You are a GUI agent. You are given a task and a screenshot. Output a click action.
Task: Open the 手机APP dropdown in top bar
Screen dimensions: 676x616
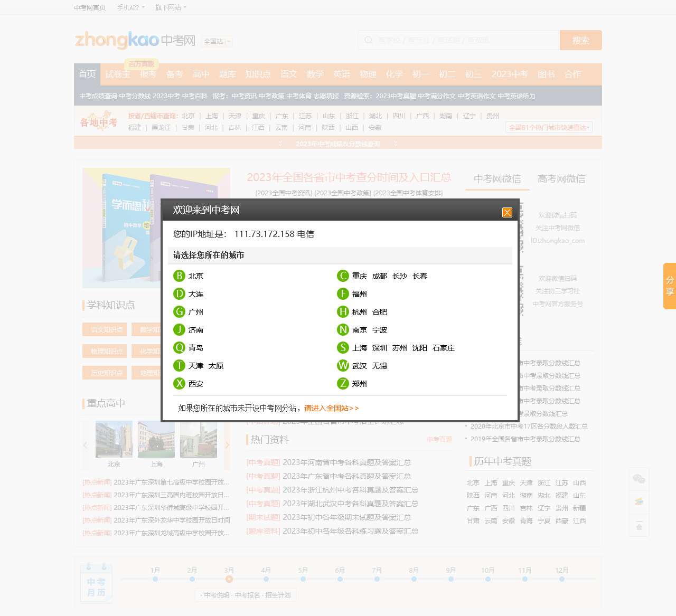point(130,7)
